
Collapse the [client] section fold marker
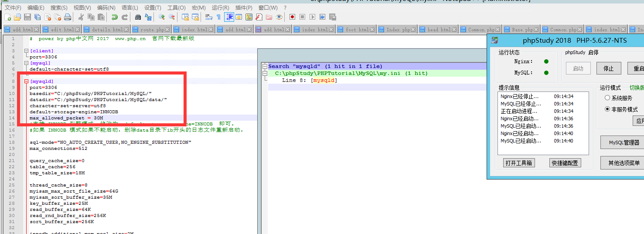tap(26, 51)
